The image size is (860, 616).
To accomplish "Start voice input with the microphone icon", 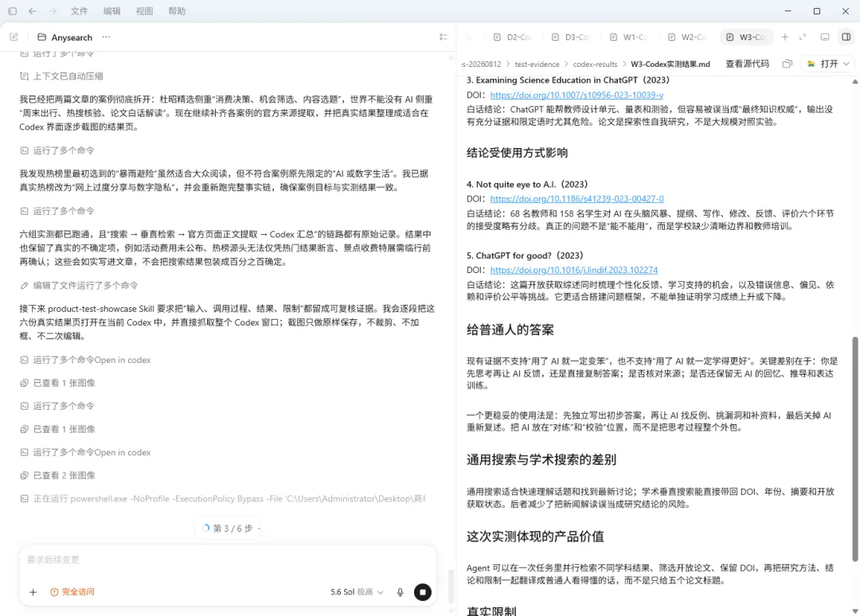I will pos(401,592).
